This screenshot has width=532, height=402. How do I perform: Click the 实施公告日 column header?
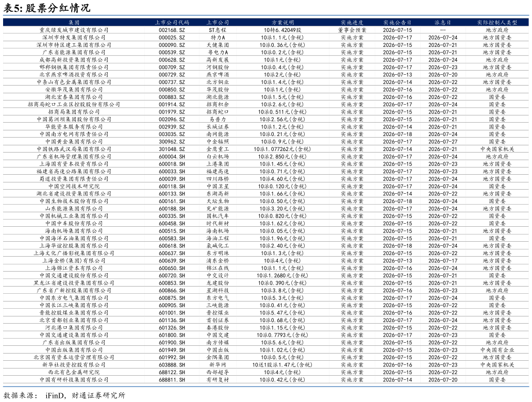pyautogui.click(x=397, y=22)
